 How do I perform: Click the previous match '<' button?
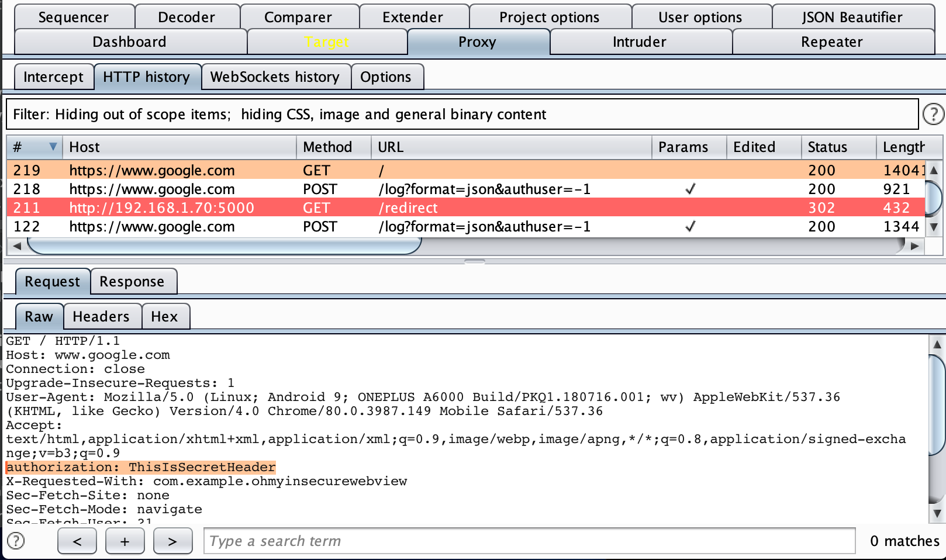click(x=77, y=541)
